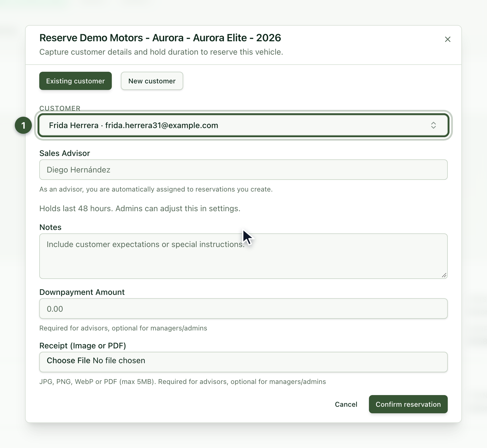Click the 'Capture customer details' subtitle text

(x=161, y=52)
